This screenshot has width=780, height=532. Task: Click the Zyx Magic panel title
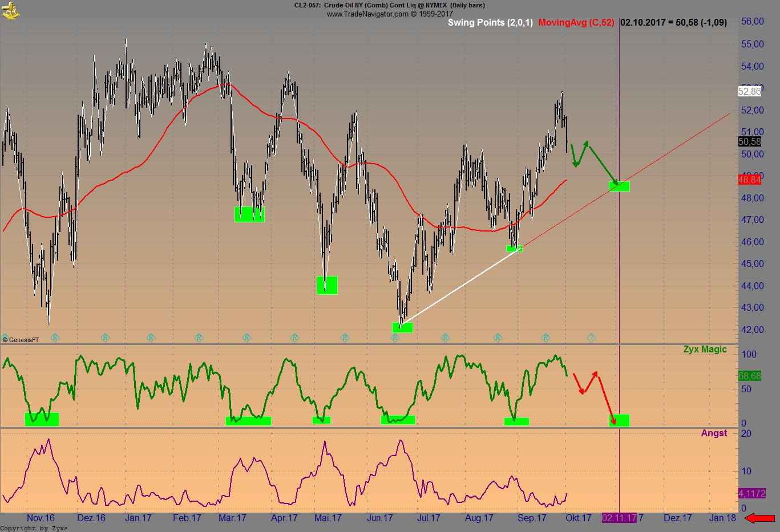tap(705, 349)
